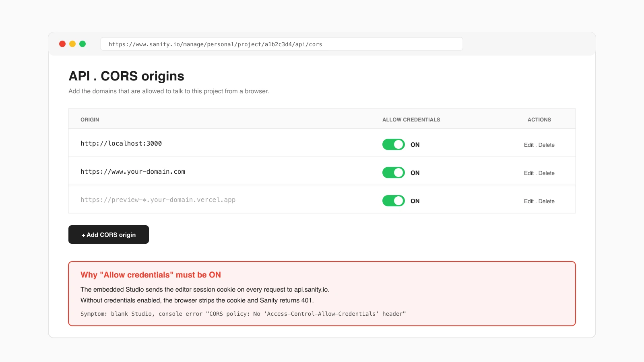Click the API . CORS origins heading
644x362 pixels.
[126, 76]
